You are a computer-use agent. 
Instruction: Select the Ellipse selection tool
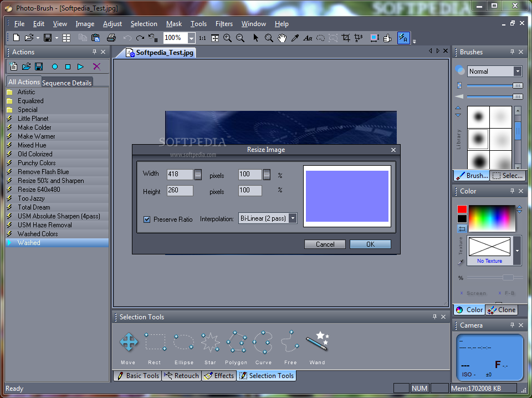(x=183, y=342)
